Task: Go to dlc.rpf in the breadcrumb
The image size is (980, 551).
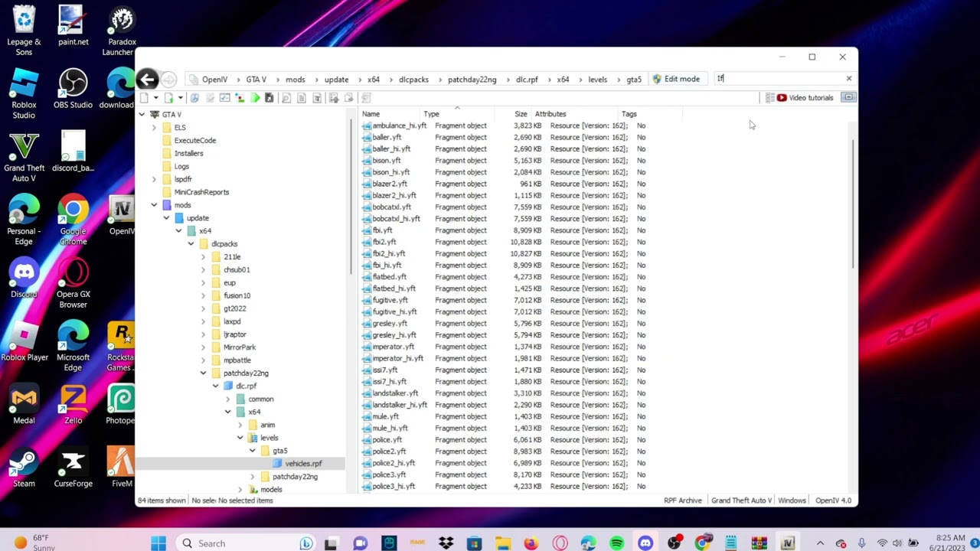Action: point(527,80)
